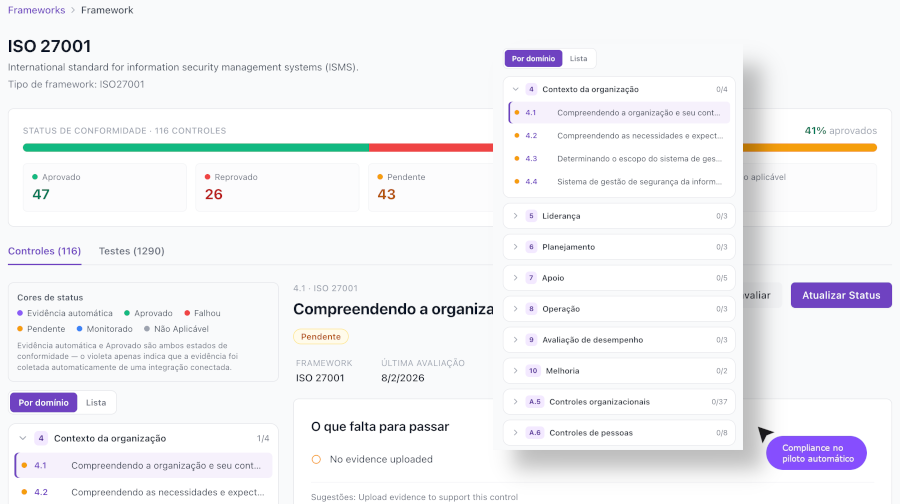Open control 4.1 in the floating panel
Viewport: 900px width, 504px height.
[x=619, y=113]
